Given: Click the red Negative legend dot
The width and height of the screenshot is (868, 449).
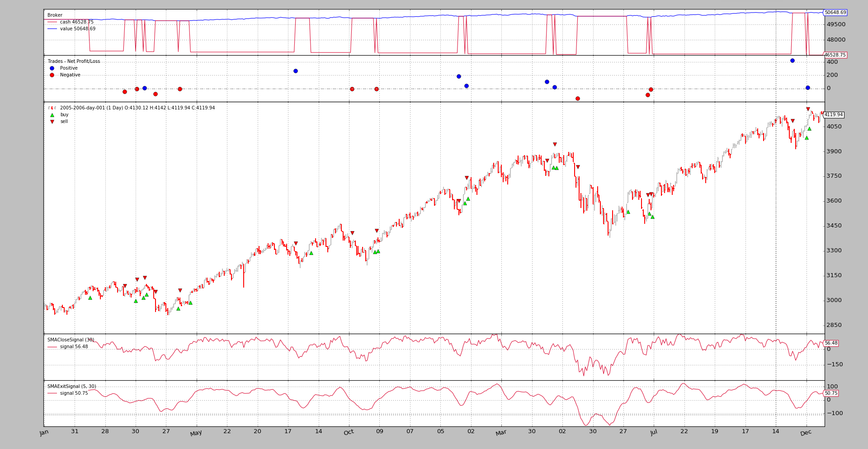Looking at the screenshot, I should coord(52,75).
